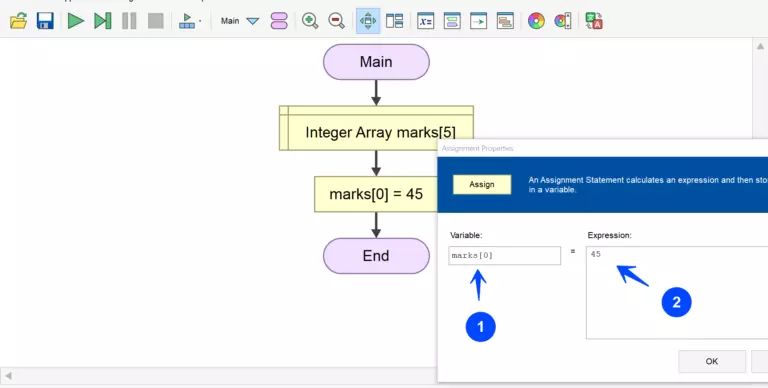
Task: Open the function manager with the purple icon
Action: (x=279, y=21)
